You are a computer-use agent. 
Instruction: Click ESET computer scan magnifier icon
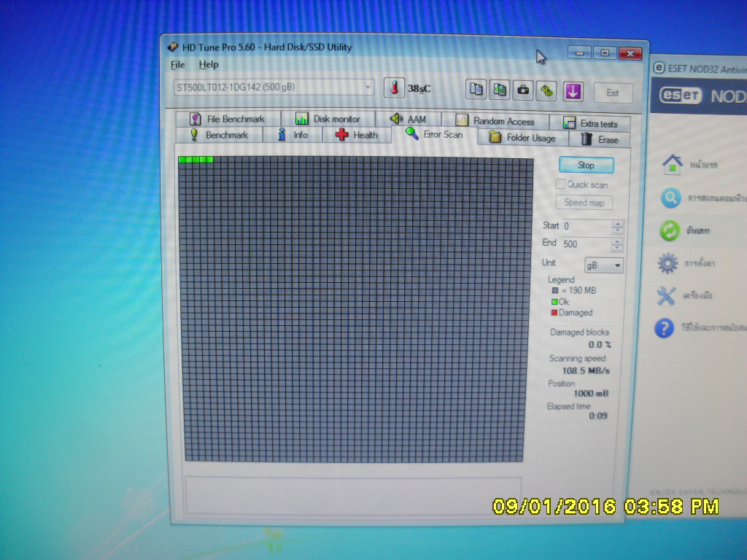pos(670,198)
